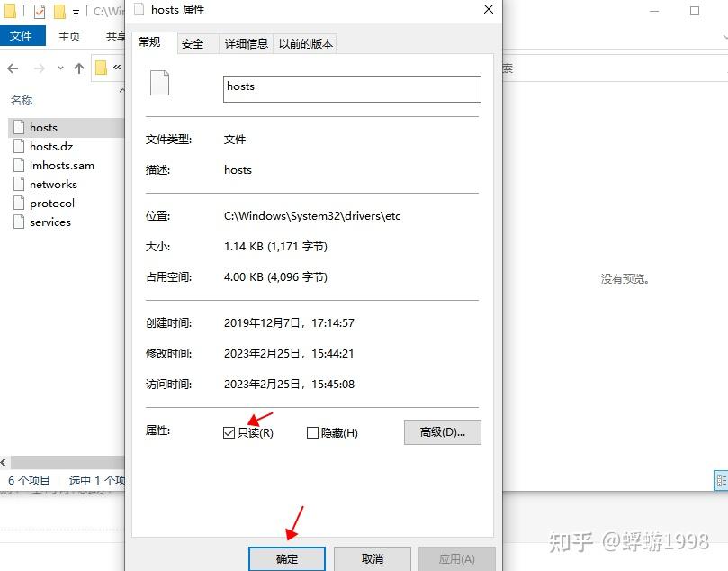Select the hosts file in list
728x571 pixels.
coord(67,127)
